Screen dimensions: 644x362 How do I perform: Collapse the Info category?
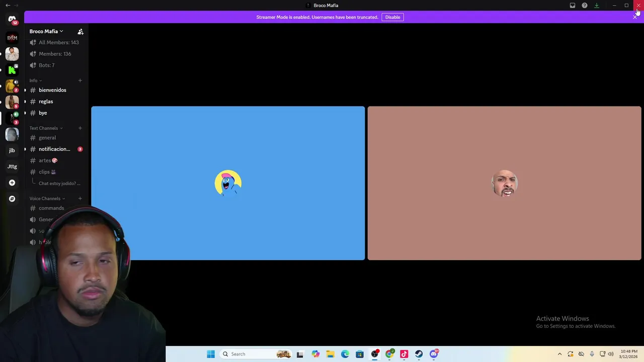tap(35, 80)
